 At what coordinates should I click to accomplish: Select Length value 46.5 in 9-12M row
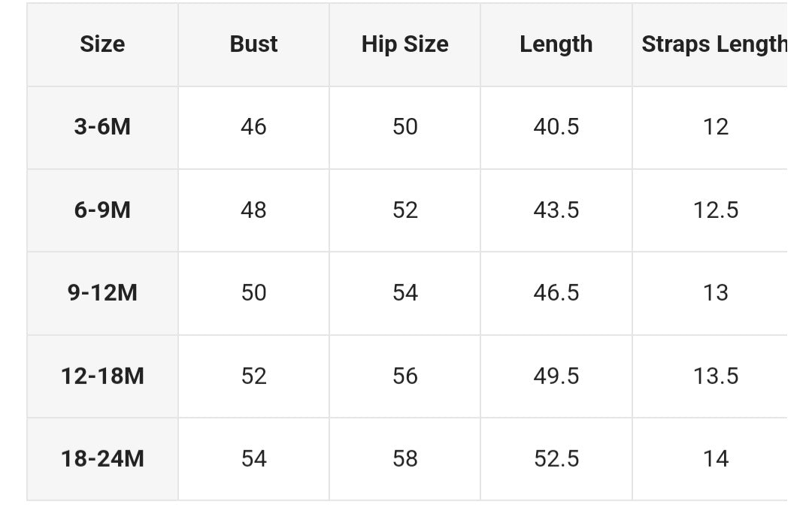(x=556, y=292)
